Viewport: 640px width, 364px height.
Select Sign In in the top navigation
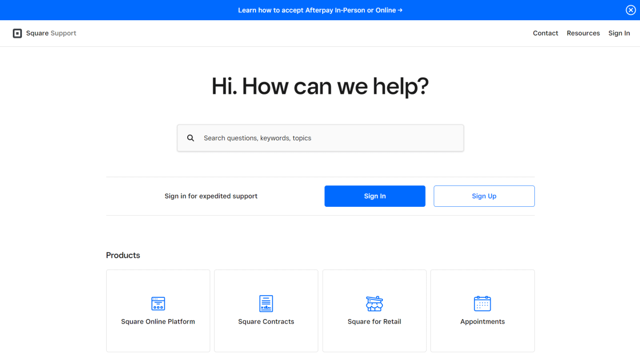(619, 33)
